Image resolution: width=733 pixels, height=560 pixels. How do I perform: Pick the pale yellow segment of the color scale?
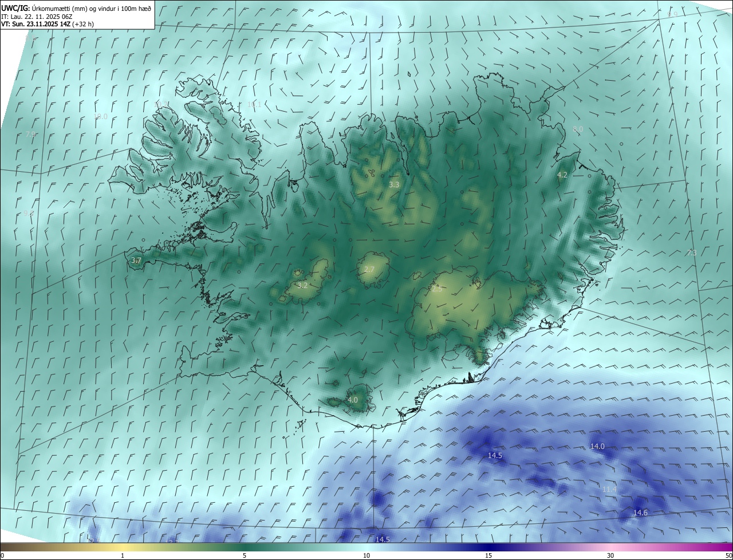coord(123,547)
